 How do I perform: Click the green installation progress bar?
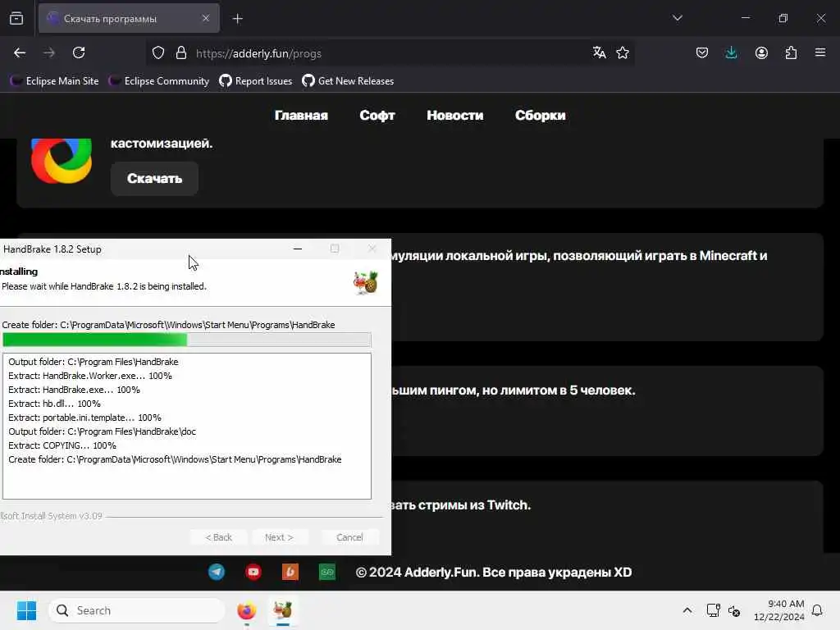pos(186,340)
